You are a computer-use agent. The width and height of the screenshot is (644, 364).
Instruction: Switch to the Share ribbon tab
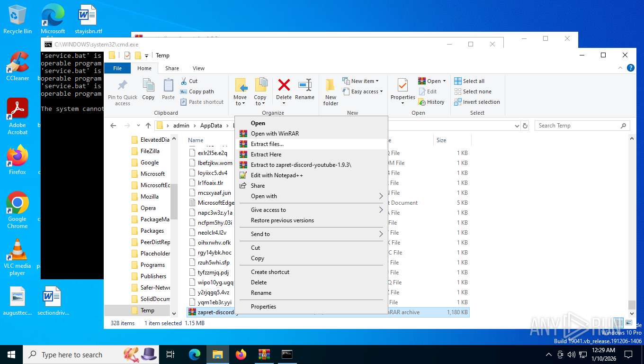[172, 68]
